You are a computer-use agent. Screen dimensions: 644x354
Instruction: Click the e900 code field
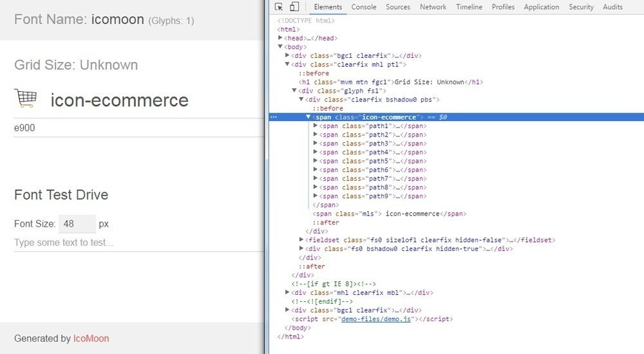139,127
